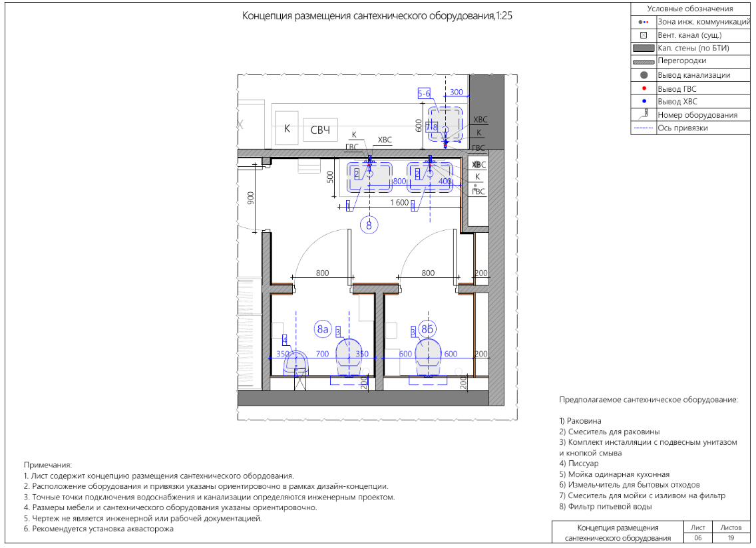The image size is (756, 548).
Task: Click the СВЧ appliance box
Action: (x=320, y=130)
